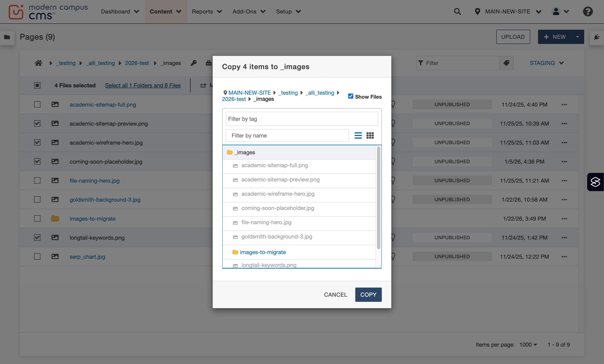Click the lightbulb icon in serp_chart.jpg row
This screenshot has width=604, height=364.
click(393, 256)
